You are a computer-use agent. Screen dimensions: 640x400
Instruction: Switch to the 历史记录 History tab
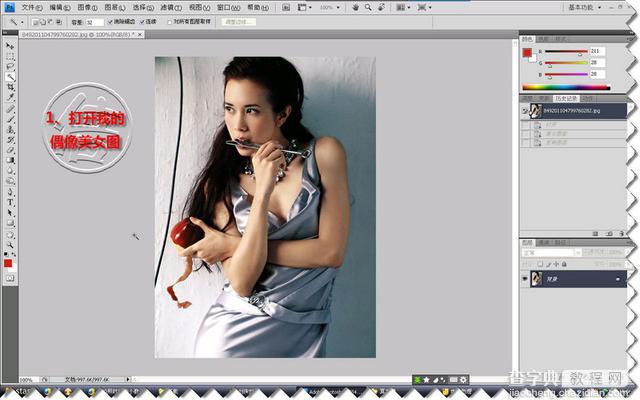pos(566,99)
